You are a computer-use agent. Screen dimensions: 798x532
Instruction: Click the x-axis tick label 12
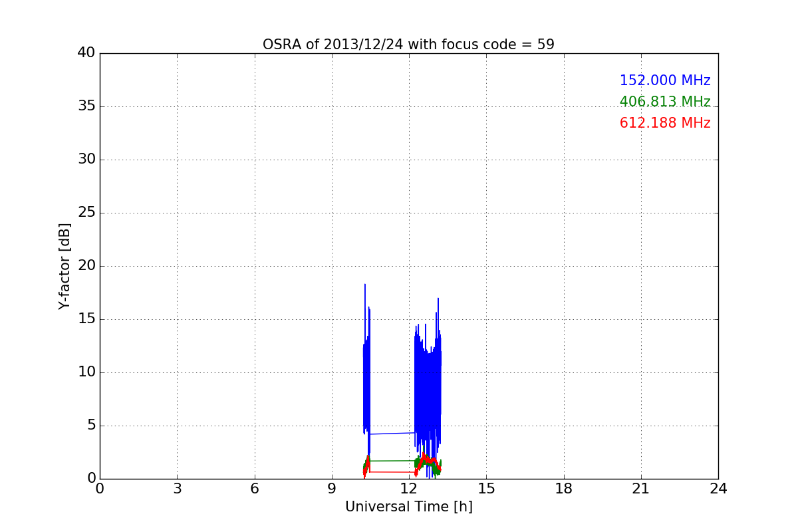click(409, 489)
